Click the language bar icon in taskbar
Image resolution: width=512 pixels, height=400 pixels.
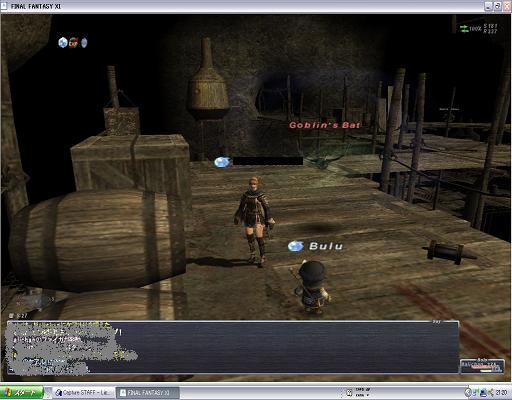[x=350, y=393]
